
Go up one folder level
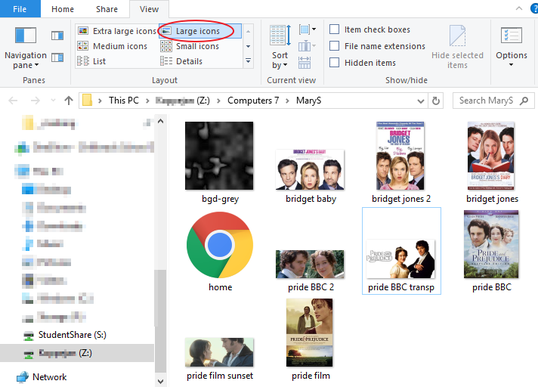point(69,101)
